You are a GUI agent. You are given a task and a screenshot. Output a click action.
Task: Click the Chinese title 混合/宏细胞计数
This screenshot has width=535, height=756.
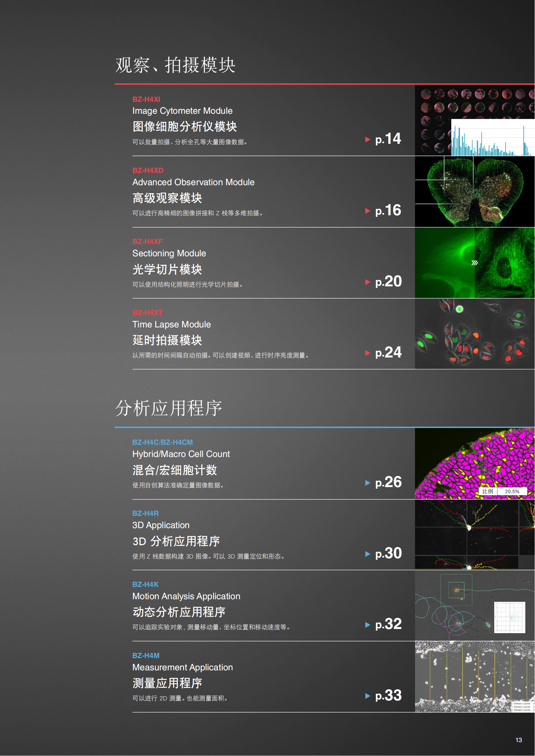[x=175, y=471]
